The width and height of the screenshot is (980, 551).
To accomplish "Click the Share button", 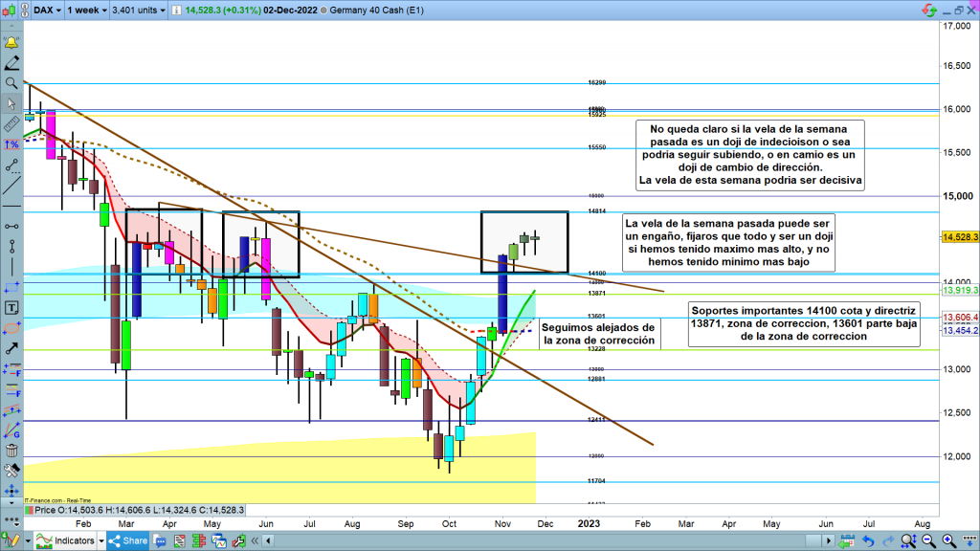I will (x=128, y=541).
